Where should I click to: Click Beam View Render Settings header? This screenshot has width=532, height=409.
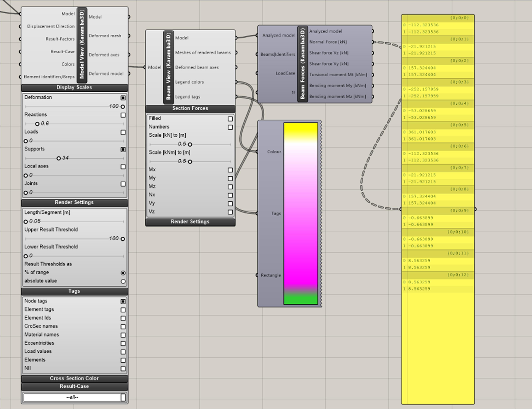point(190,222)
